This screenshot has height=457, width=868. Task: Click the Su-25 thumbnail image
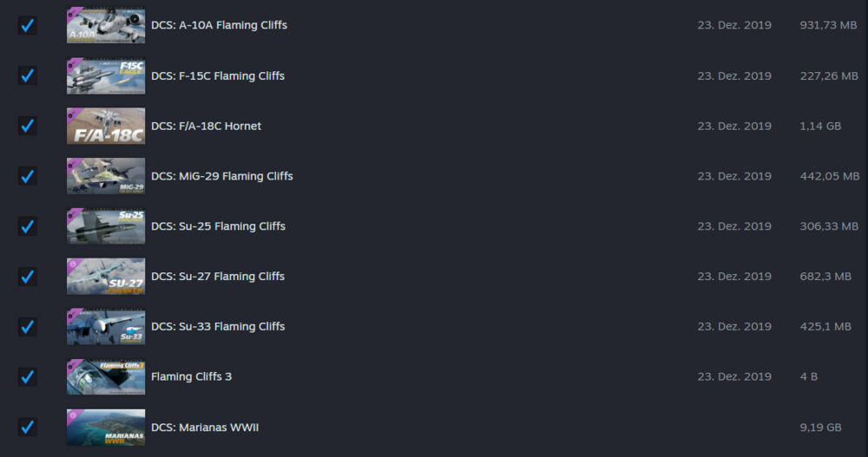tap(106, 226)
